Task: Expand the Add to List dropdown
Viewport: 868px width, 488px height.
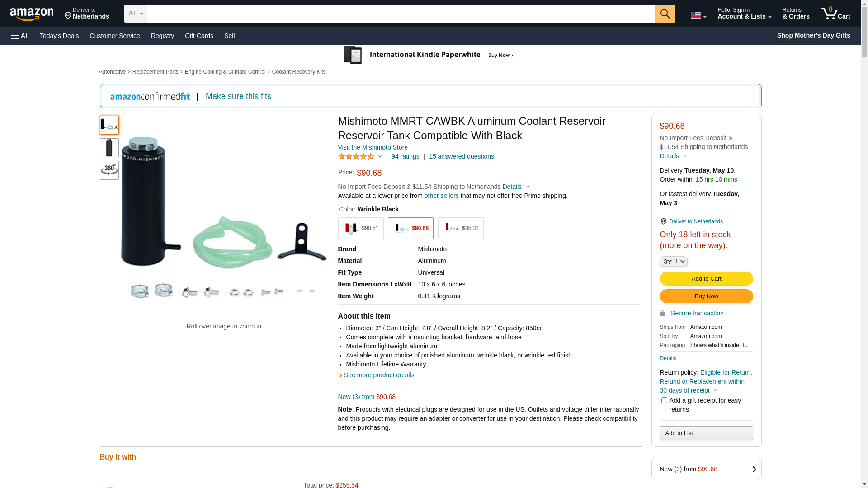Action: pyautogui.click(x=706, y=433)
